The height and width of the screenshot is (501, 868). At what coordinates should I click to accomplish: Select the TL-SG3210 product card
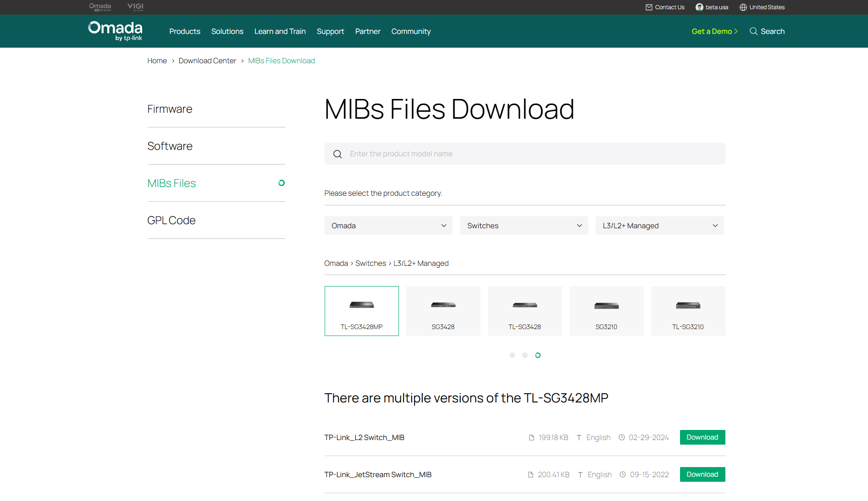pyautogui.click(x=688, y=311)
